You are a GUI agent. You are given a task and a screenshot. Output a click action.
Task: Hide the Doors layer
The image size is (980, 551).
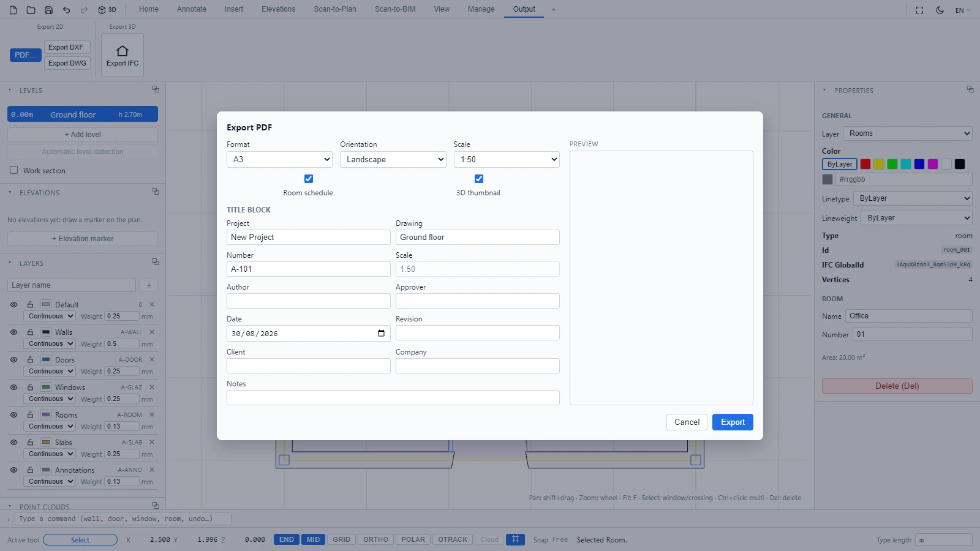13,359
